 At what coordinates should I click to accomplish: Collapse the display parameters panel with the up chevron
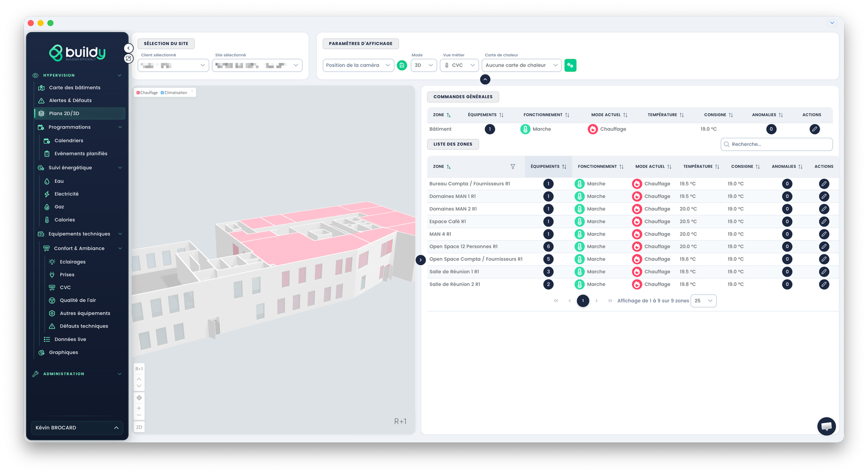point(485,80)
